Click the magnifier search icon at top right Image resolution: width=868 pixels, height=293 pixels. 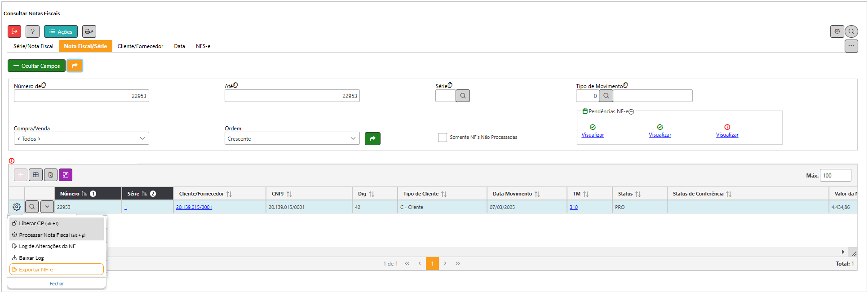[x=851, y=31]
